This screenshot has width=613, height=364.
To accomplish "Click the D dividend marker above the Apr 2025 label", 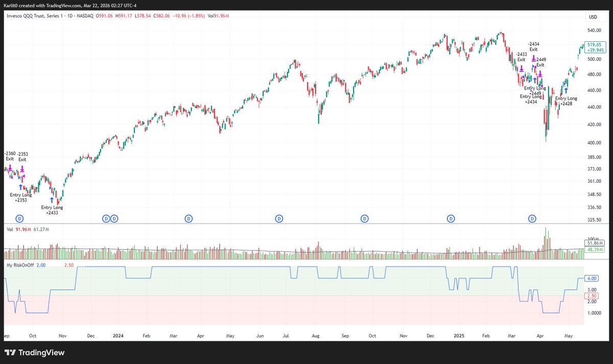I will pyautogui.click(x=532, y=219).
